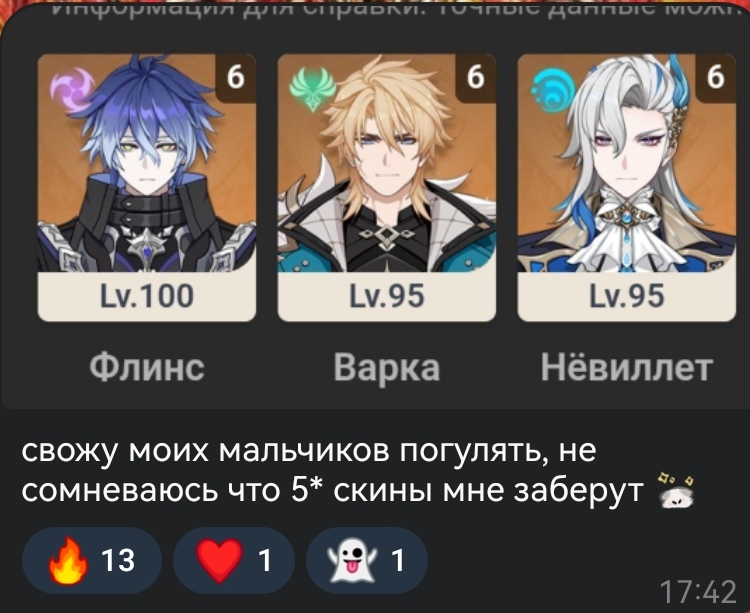Click the Lv.95 label under Varka

[386, 296]
